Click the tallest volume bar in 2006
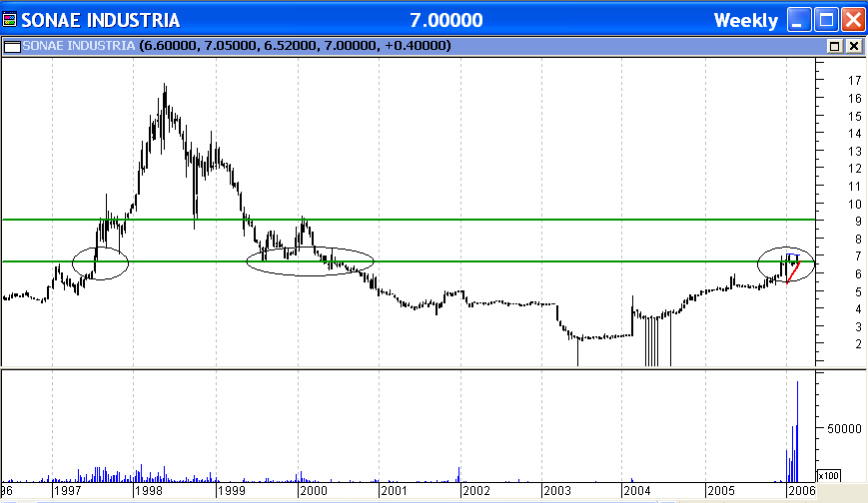Viewport: 868px width, 503px height. [798, 431]
